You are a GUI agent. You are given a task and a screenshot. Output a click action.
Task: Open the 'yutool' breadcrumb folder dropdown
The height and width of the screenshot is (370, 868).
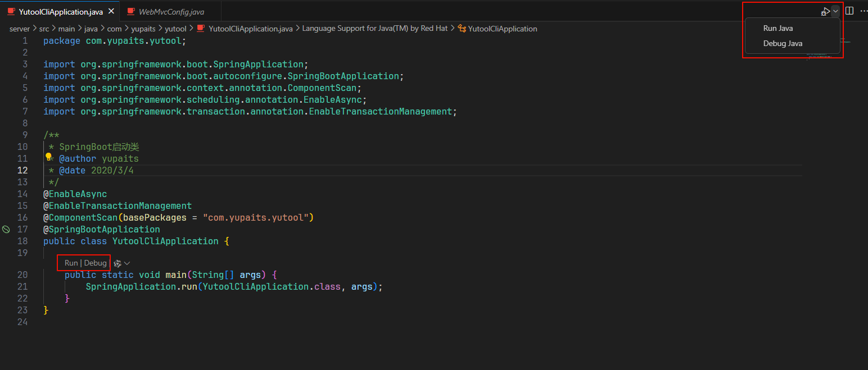point(175,29)
